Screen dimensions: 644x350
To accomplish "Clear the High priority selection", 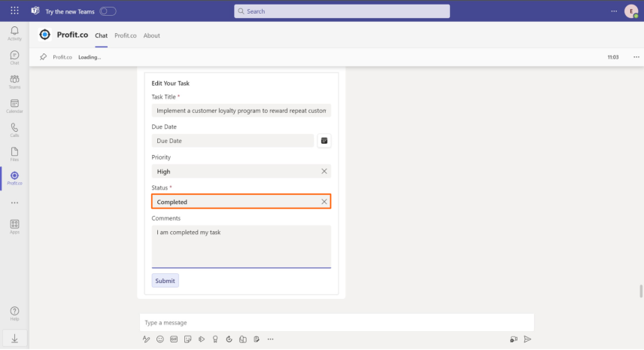I will click(x=324, y=172).
